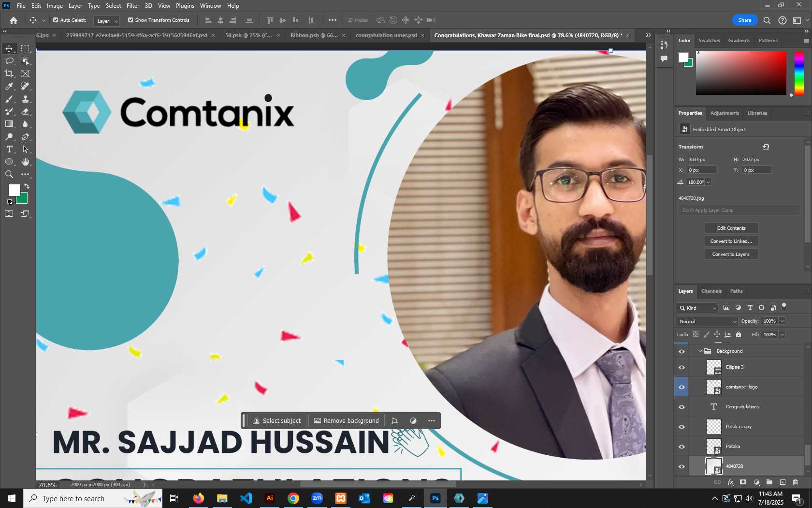Open the Fill value dropdown arrow

782,335
